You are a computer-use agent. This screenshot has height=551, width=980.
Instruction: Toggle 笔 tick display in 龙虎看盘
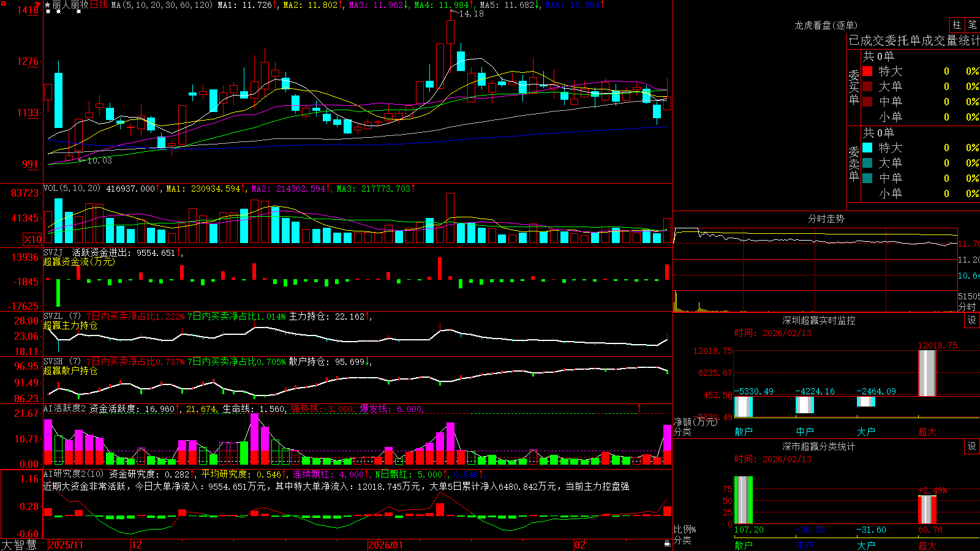click(972, 24)
